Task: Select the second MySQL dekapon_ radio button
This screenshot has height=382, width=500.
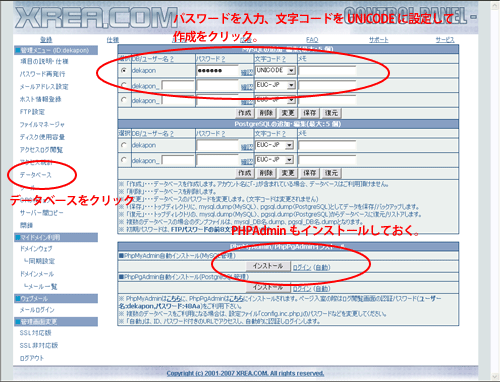Action: point(124,85)
